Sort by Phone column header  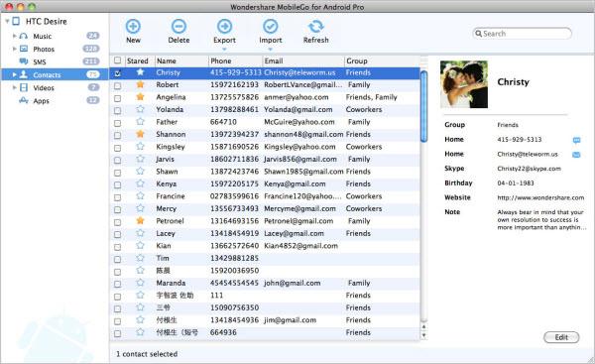coord(236,61)
